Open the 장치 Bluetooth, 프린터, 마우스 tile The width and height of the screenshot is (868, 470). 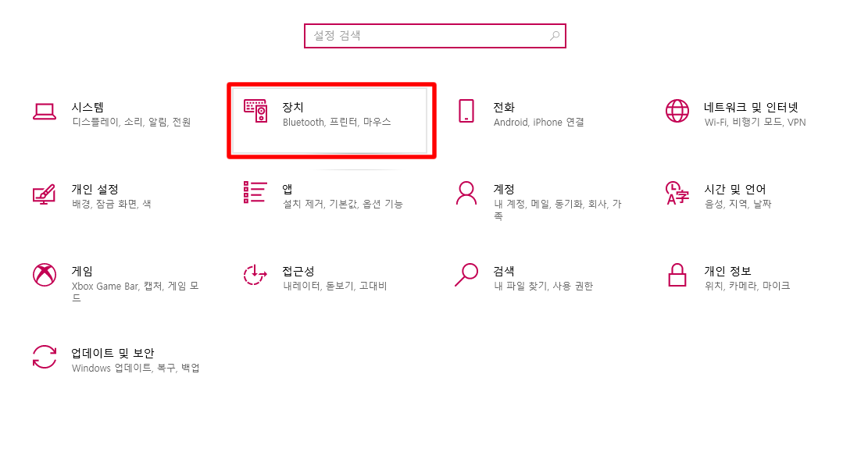330,120
